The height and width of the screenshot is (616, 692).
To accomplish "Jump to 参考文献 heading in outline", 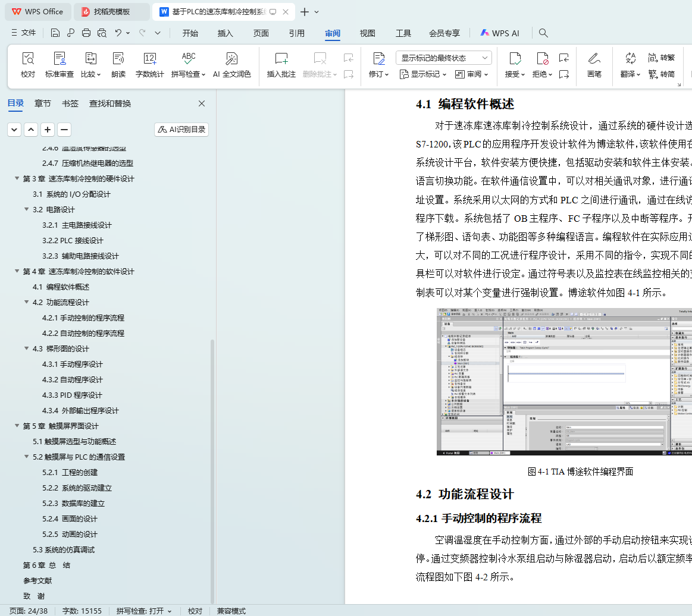I will 37,580.
